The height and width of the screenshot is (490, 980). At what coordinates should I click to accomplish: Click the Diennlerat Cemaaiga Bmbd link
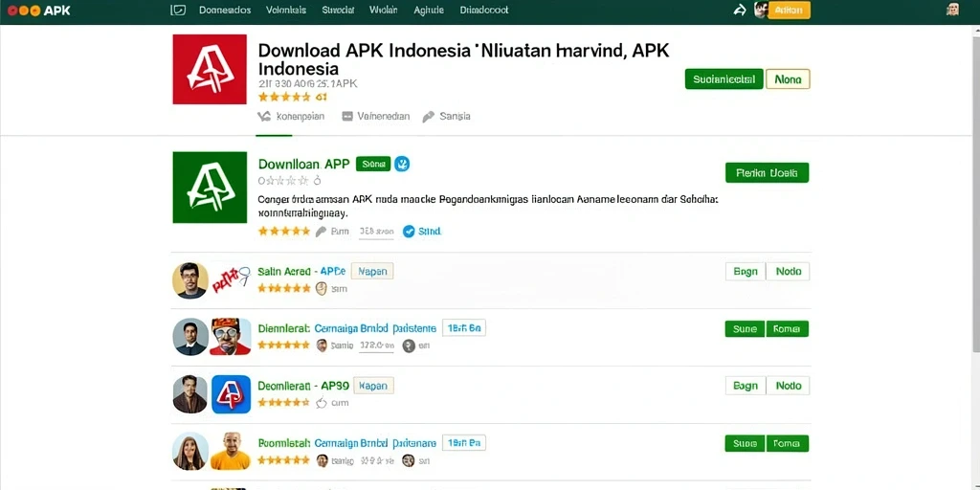346,328
